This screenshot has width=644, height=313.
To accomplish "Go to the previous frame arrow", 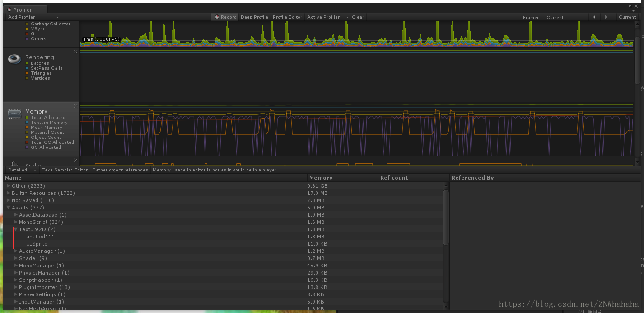I will (x=594, y=17).
